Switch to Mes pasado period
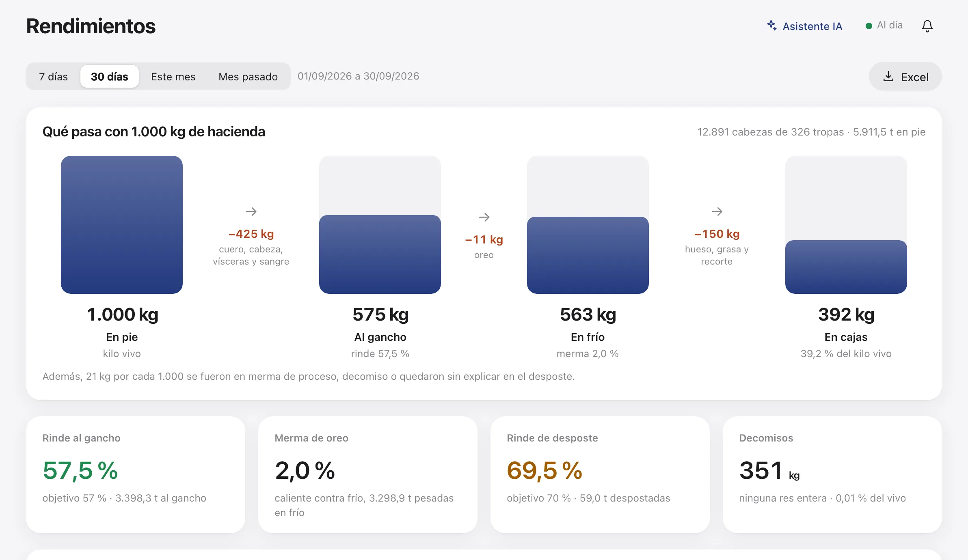The width and height of the screenshot is (968, 560). click(248, 76)
